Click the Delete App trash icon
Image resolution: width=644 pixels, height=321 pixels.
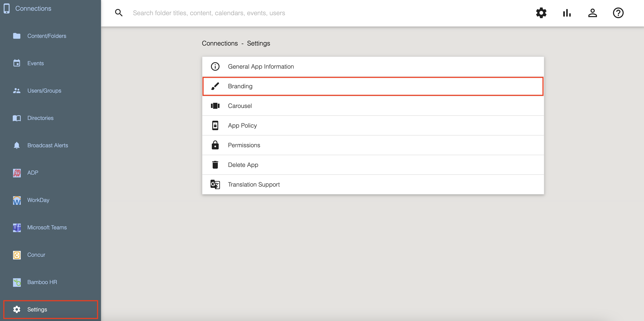(215, 165)
